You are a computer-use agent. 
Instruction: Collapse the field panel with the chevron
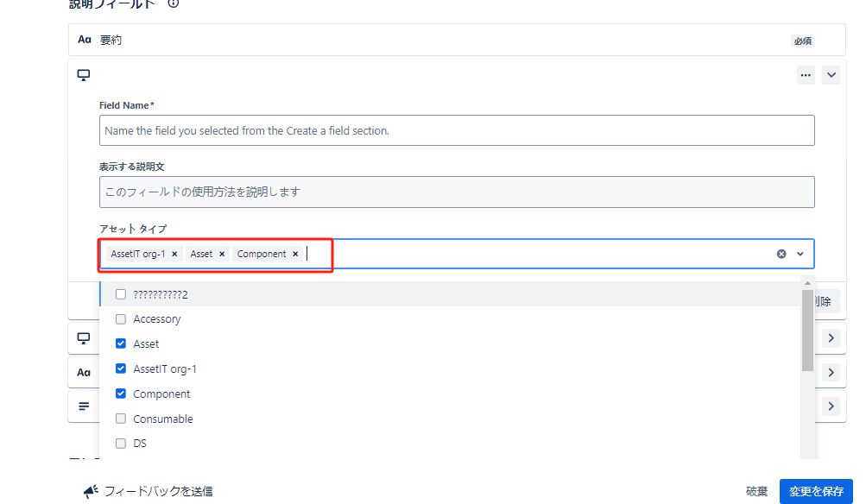(831, 75)
